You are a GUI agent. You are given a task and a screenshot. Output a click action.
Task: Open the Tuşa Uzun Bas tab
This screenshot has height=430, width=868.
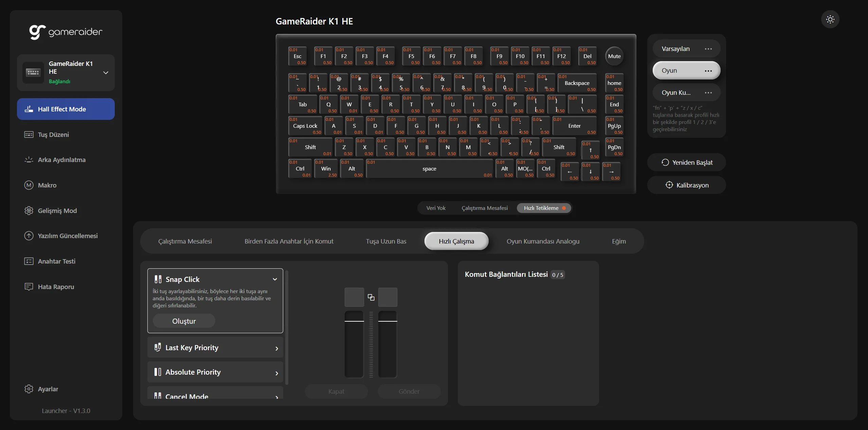(386, 241)
